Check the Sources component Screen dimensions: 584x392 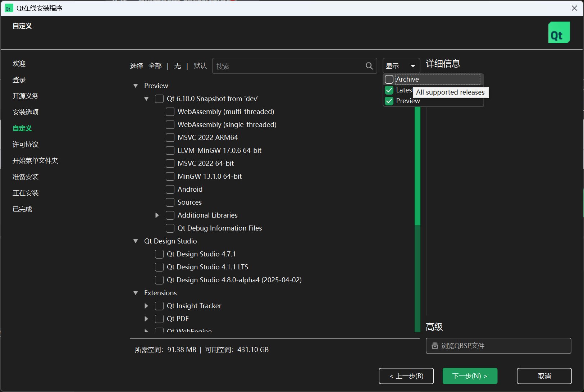click(x=170, y=202)
